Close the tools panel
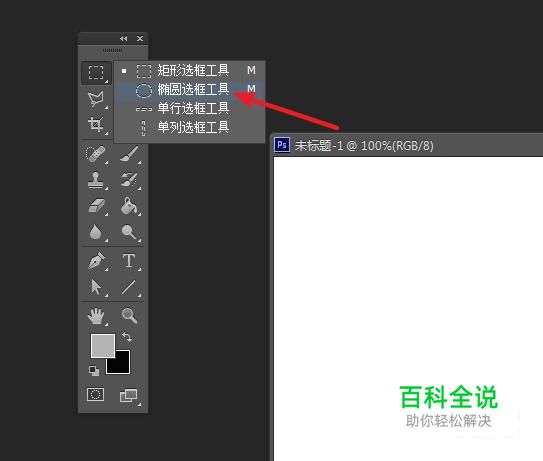 click(x=140, y=38)
